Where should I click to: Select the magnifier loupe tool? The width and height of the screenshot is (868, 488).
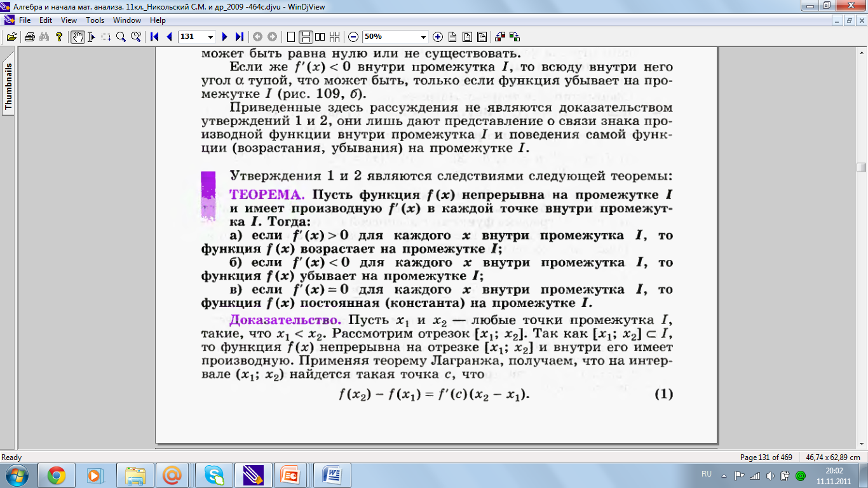pos(135,37)
